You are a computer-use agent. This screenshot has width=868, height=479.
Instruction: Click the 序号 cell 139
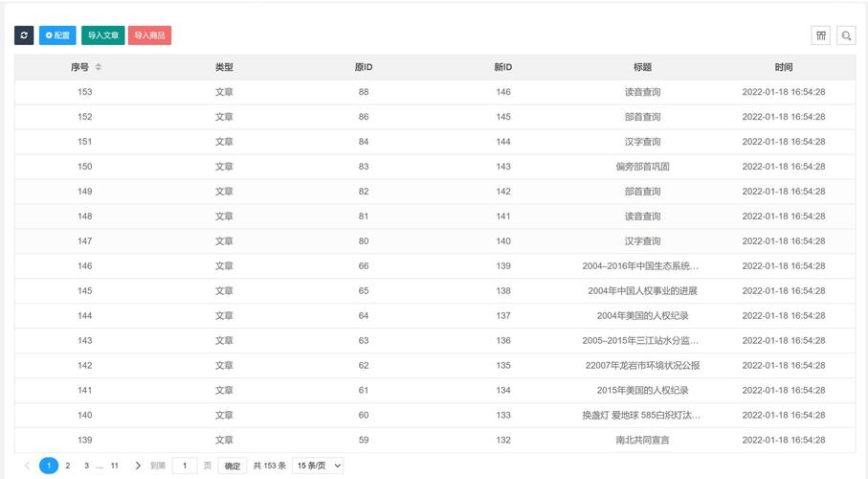point(85,440)
